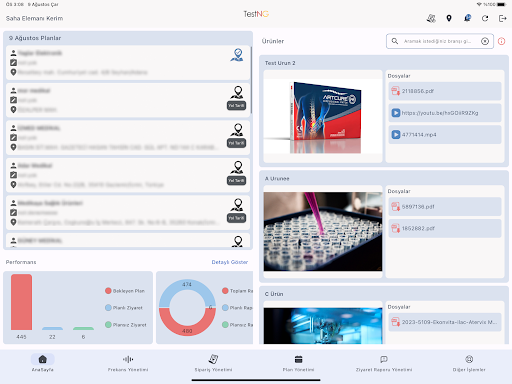Viewport: 512px width, 384px height.
Task: Click the Test Urun 2 product title
Action: coord(280,63)
